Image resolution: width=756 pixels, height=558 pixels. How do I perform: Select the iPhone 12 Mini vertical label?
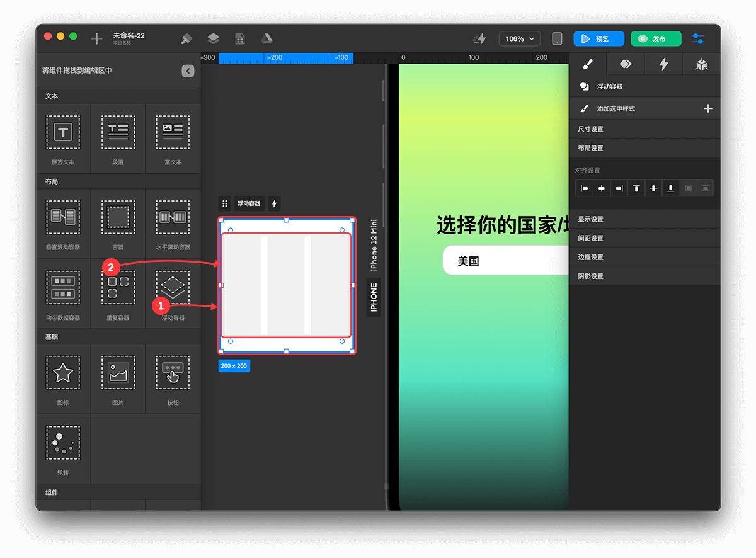pyautogui.click(x=374, y=245)
